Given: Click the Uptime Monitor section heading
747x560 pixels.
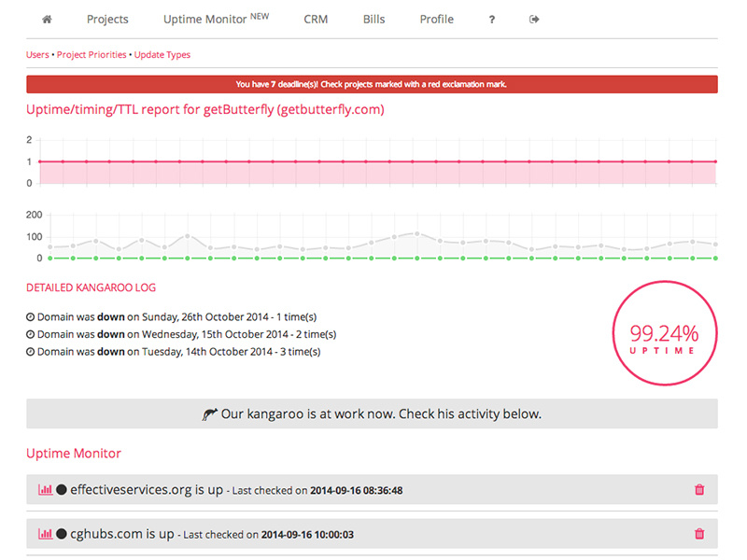Looking at the screenshot, I should [x=74, y=454].
